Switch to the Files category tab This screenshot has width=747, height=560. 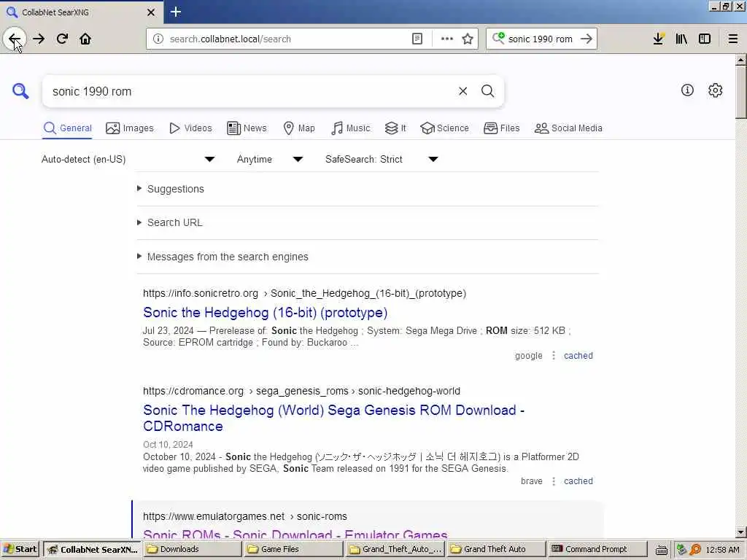coord(502,128)
